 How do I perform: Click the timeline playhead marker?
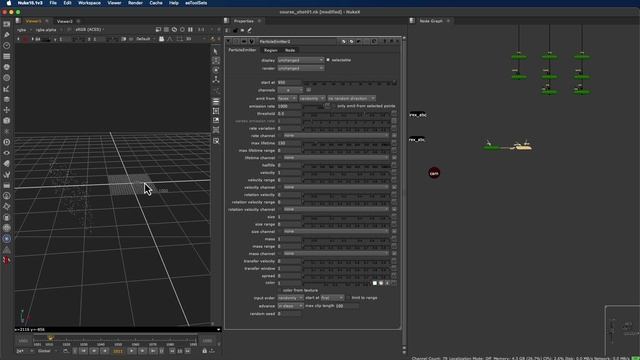[x=51, y=338]
